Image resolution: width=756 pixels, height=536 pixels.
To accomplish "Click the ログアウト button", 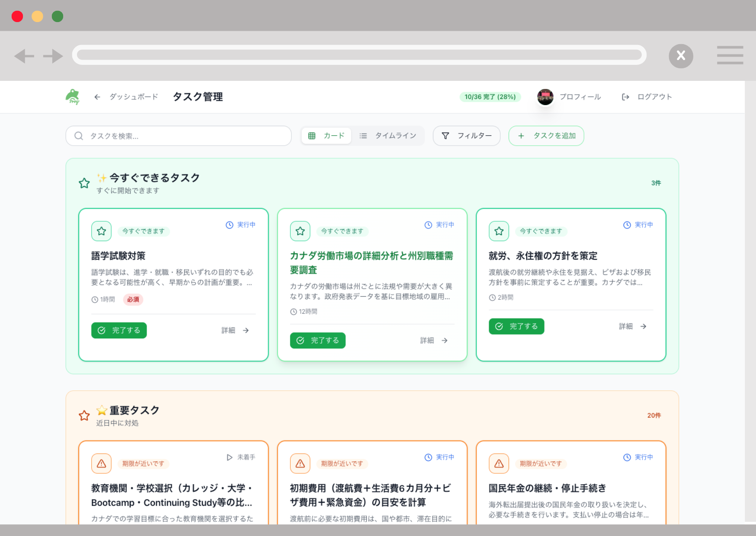I will (647, 97).
